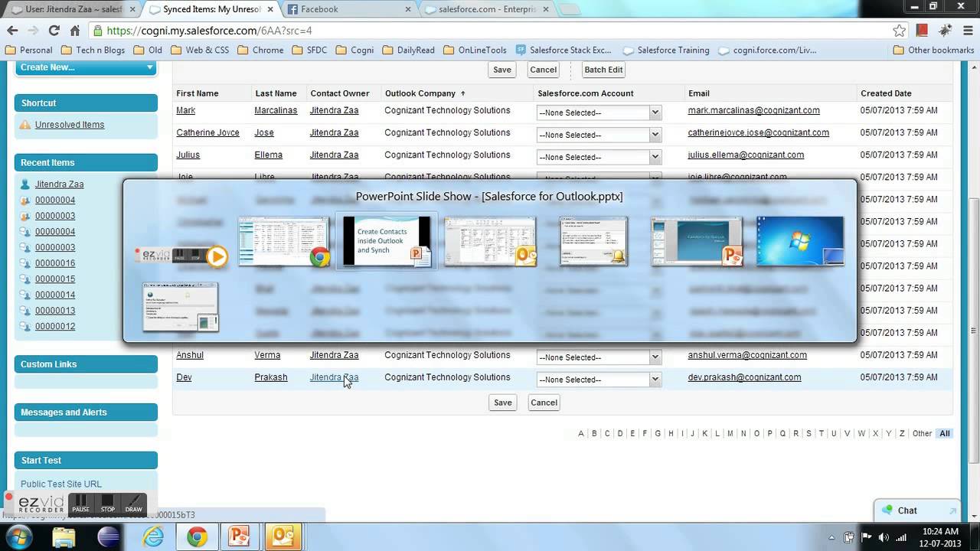Viewport: 980px width, 551px height.
Task: Click the red extension icon beside the star
Action: tap(922, 31)
